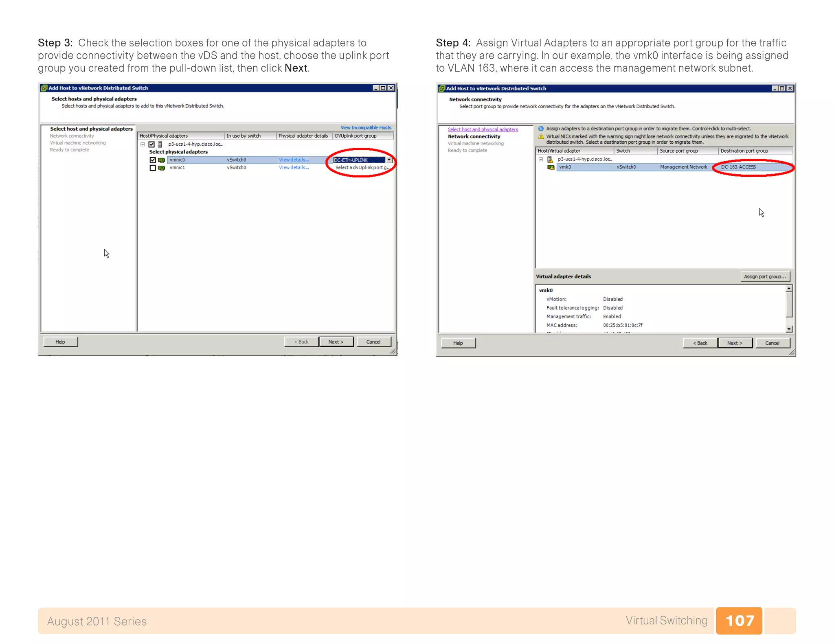Screen dimensions: 834x644
Task: Select the vmk0 row in adapter table
Action: [x=674, y=167]
